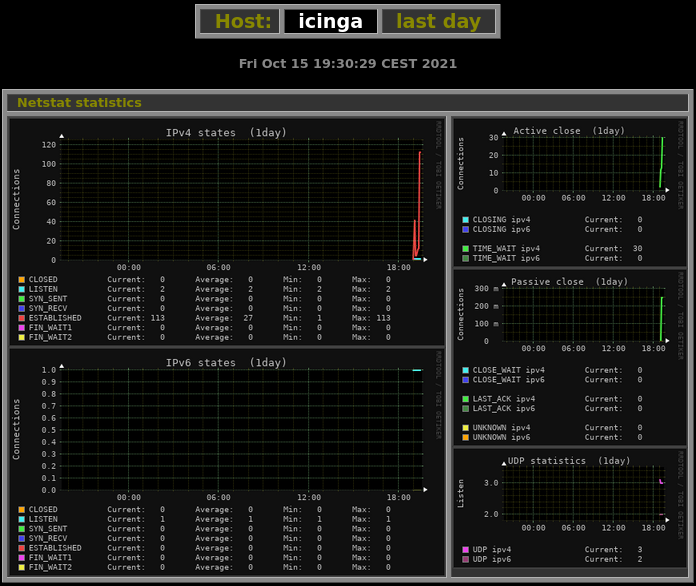Click the CLOSE_WAIT ipv6 blue legend swatch

[x=465, y=379]
